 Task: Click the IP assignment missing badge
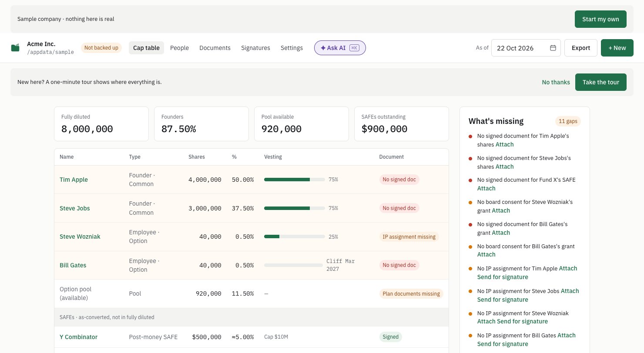(x=409, y=237)
